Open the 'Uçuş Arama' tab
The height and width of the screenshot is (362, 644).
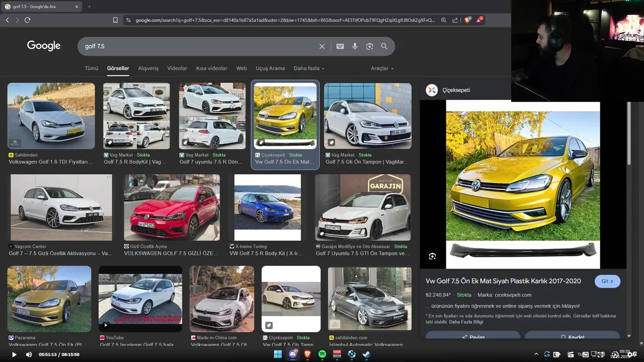(270, 68)
